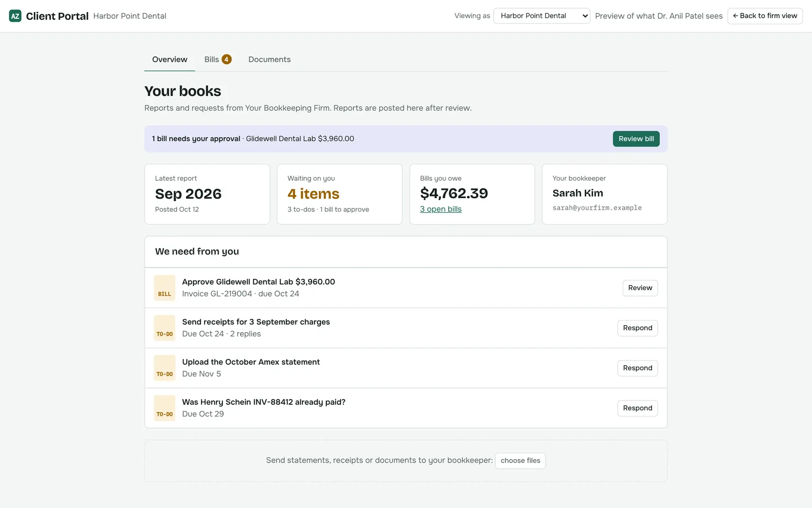Click the sarah@yourfirm.example email address

click(597, 208)
